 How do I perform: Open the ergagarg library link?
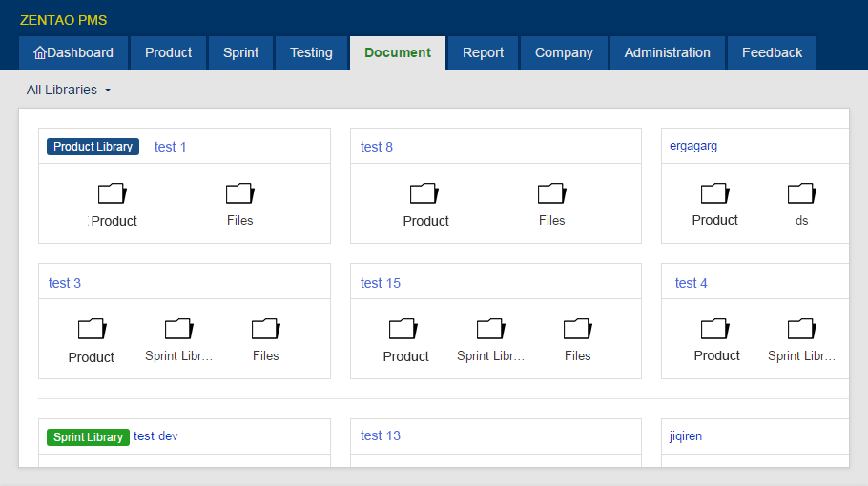point(693,146)
